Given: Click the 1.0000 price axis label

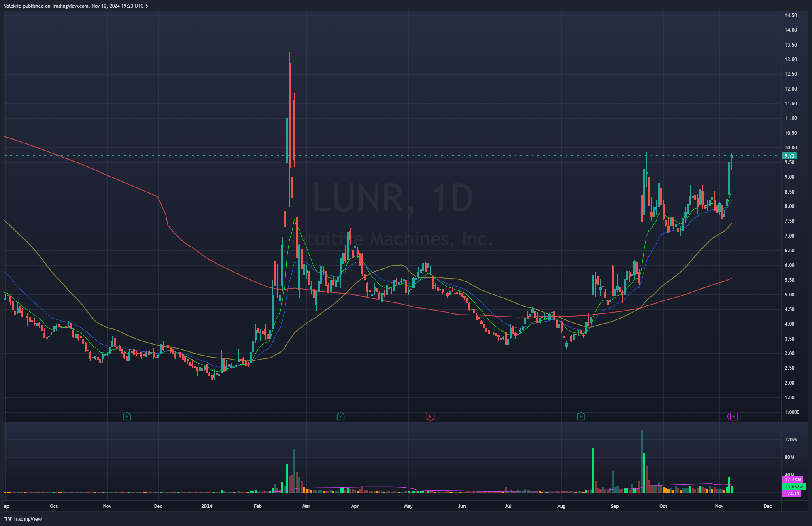Looking at the screenshot, I should (792, 412).
